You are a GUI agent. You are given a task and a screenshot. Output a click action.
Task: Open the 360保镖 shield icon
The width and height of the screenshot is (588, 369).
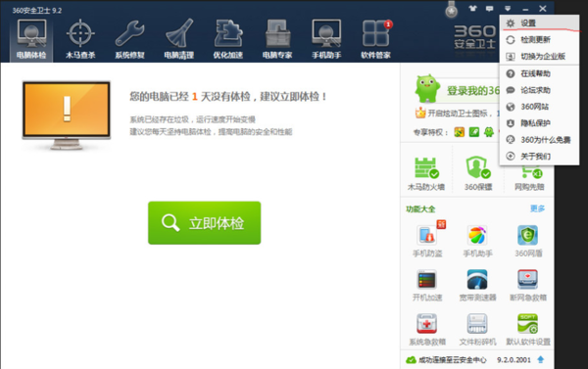[478, 173]
